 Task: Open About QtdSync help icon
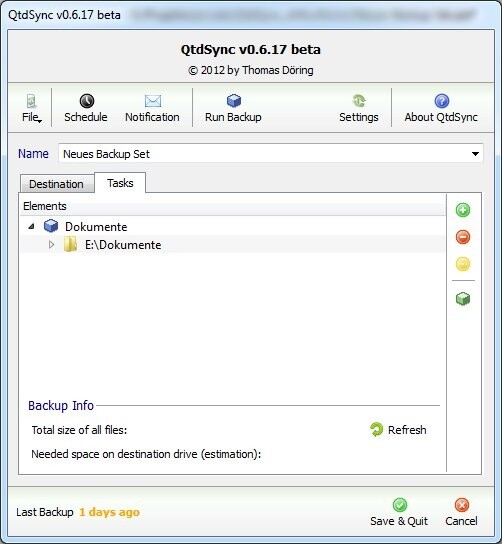[x=441, y=101]
